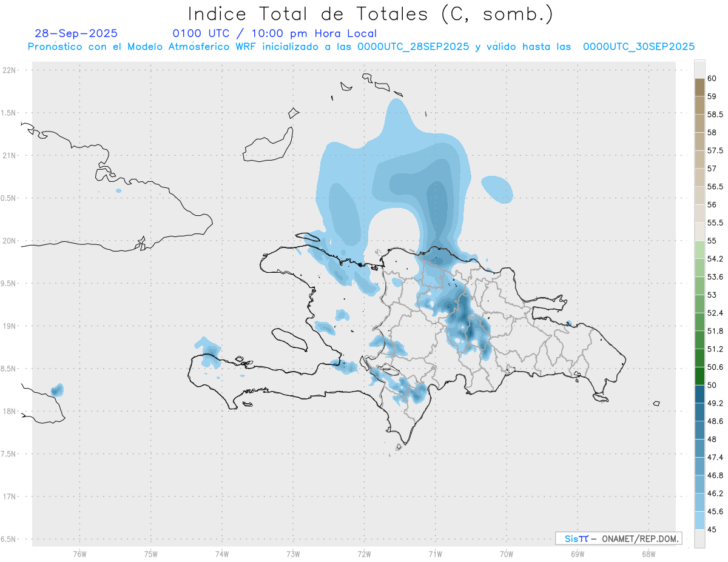Click the '54.2' colorbar value
728x562 pixels.
(x=715, y=259)
